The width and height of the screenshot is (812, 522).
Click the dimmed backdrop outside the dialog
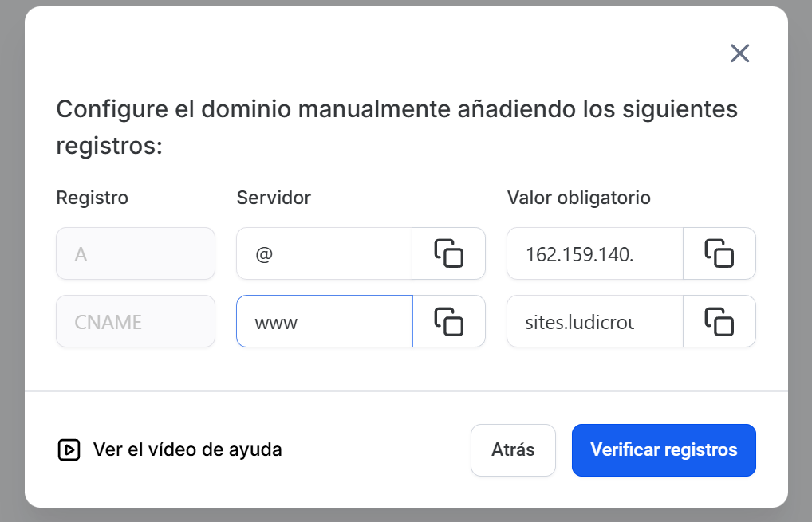coord(800,239)
